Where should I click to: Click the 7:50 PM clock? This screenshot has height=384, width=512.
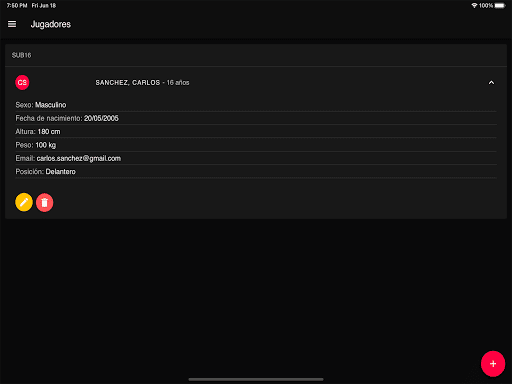(17, 6)
